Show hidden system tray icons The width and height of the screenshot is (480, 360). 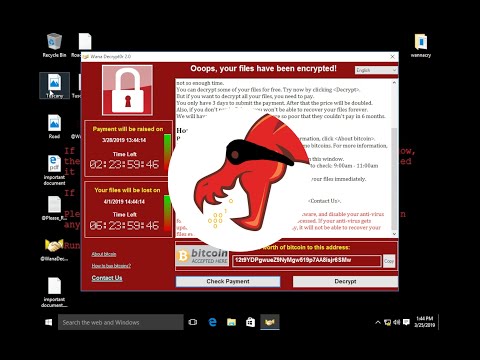(x=378, y=322)
